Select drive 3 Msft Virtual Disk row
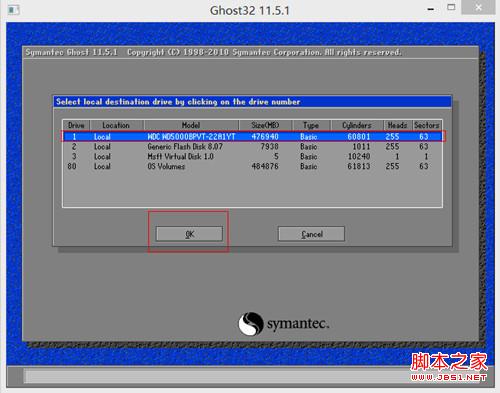Screen dimensions: 500x393 coord(253,156)
